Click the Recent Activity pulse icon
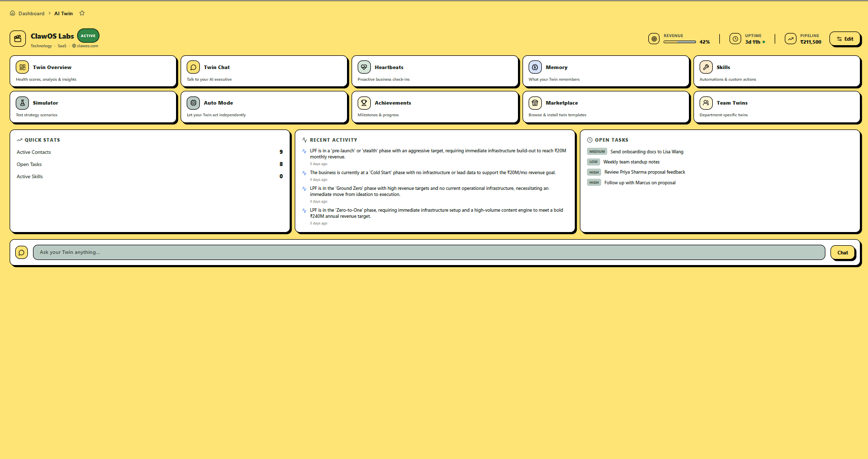Viewport: 868px width, 459px height. tap(304, 140)
